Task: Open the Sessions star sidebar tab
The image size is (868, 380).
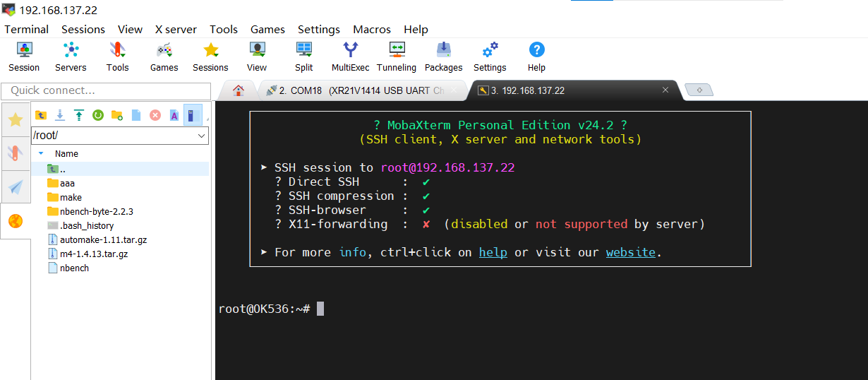Action: pos(15,119)
